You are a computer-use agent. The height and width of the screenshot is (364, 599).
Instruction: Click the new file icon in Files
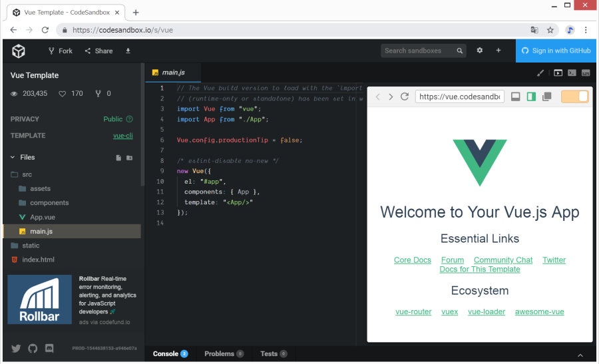(x=118, y=158)
